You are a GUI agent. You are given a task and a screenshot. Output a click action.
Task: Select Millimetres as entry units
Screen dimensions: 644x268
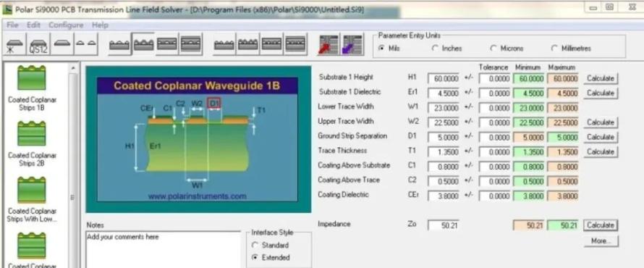[x=572, y=48]
